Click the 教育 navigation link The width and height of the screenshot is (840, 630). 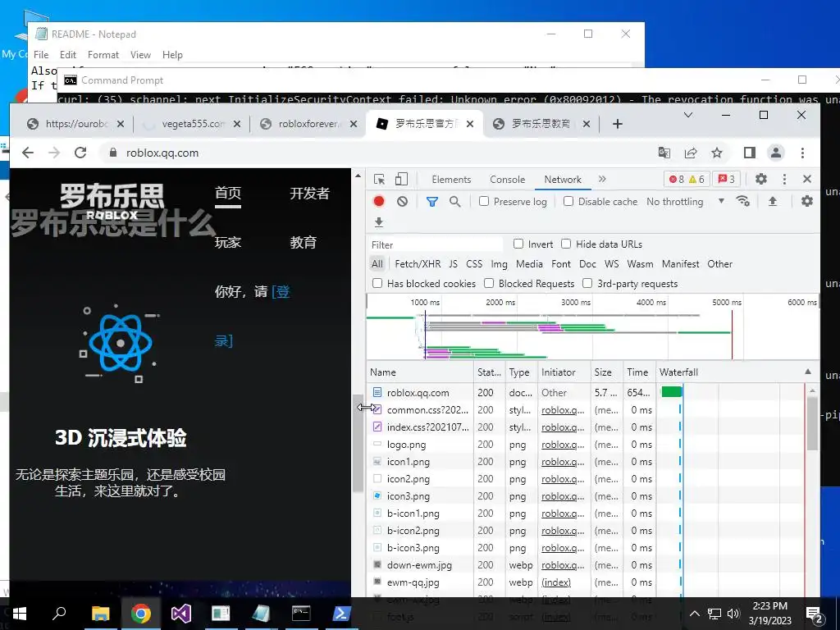pyautogui.click(x=304, y=243)
